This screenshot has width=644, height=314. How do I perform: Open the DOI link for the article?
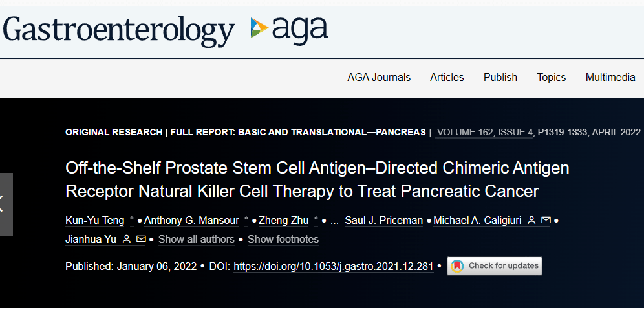(x=334, y=266)
